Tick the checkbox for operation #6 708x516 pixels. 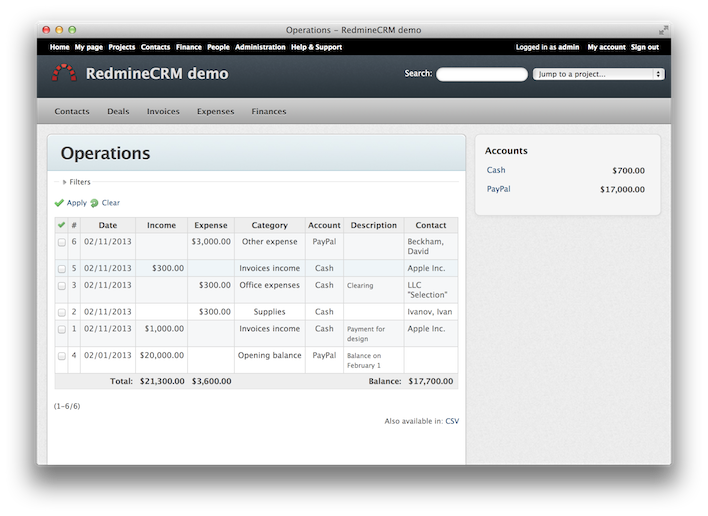(61, 242)
